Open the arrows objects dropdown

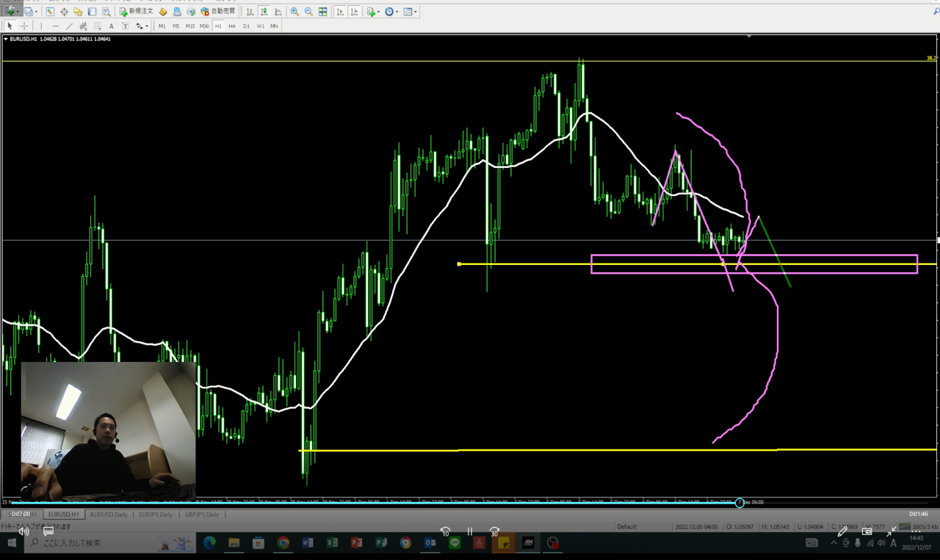pos(141,26)
